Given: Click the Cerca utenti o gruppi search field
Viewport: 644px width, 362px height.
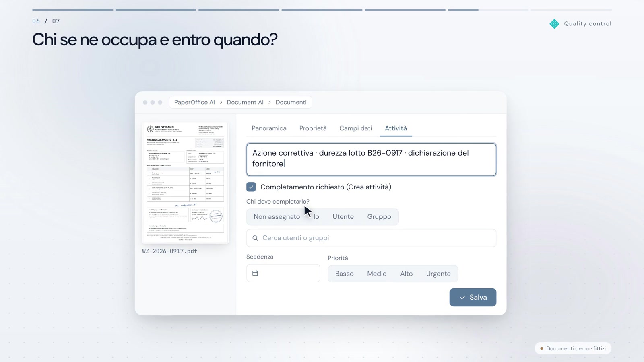Looking at the screenshot, I should [371, 238].
